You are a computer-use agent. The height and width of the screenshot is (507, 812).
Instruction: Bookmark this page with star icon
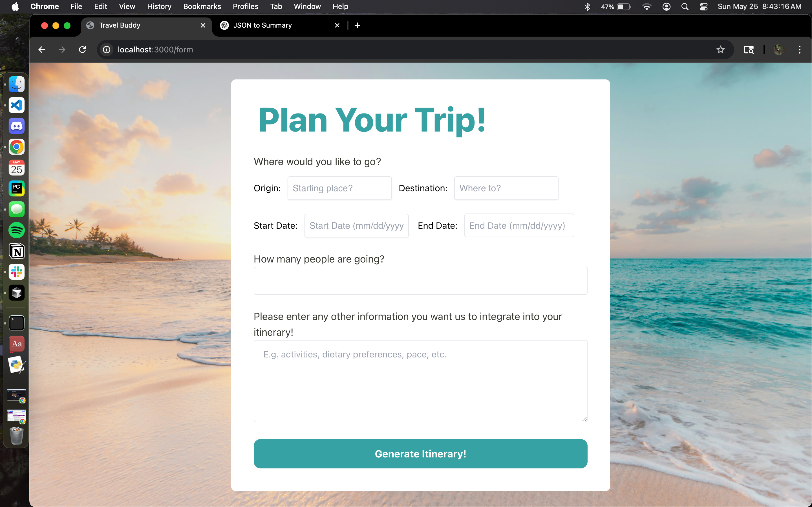(720, 50)
